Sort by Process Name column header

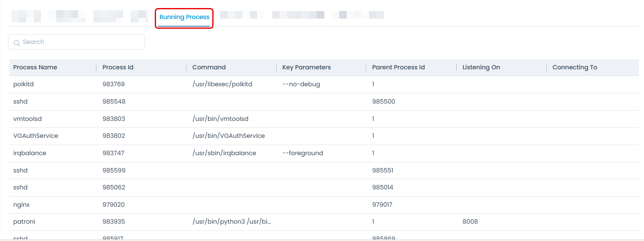coord(35,67)
